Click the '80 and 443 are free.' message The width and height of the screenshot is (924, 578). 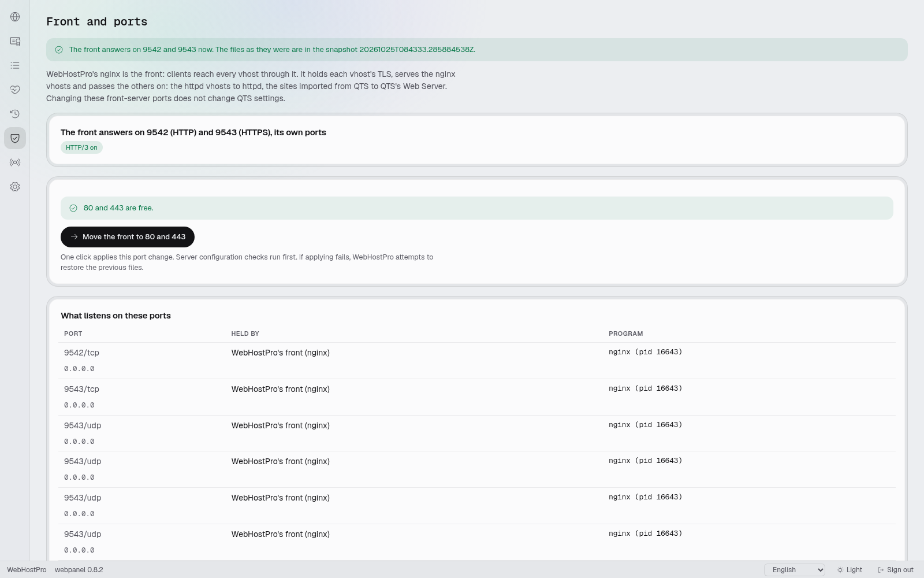(118, 208)
